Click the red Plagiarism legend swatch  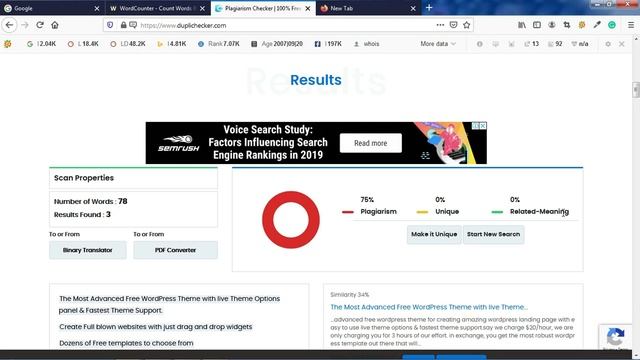coord(348,212)
